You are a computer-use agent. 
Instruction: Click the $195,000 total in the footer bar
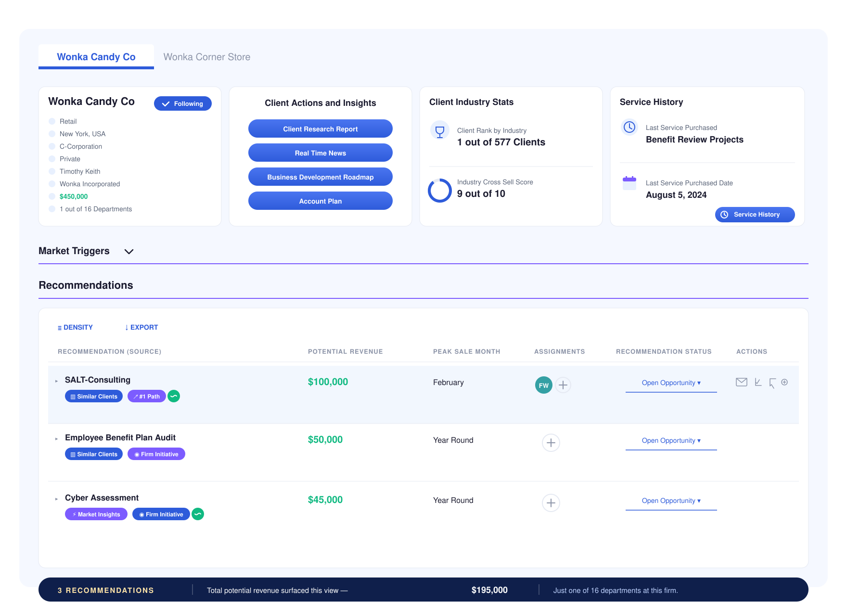pyautogui.click(x=489, y=590)
